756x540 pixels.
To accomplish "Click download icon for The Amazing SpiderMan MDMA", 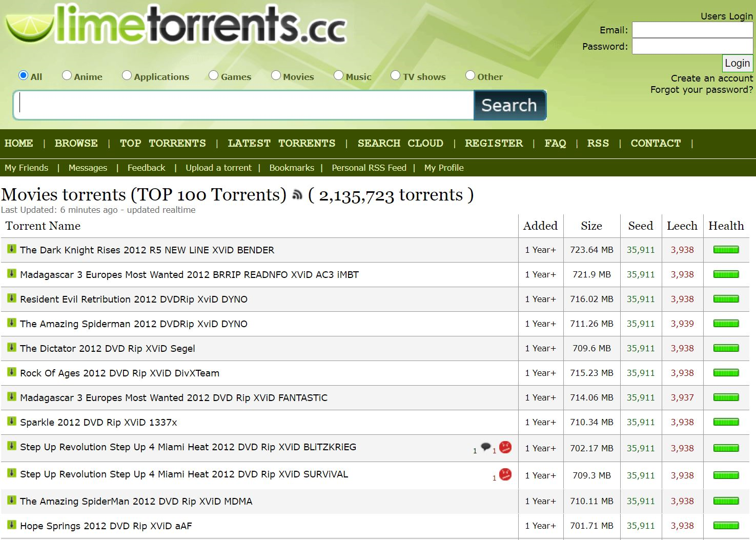I will (x=11, y=501).
